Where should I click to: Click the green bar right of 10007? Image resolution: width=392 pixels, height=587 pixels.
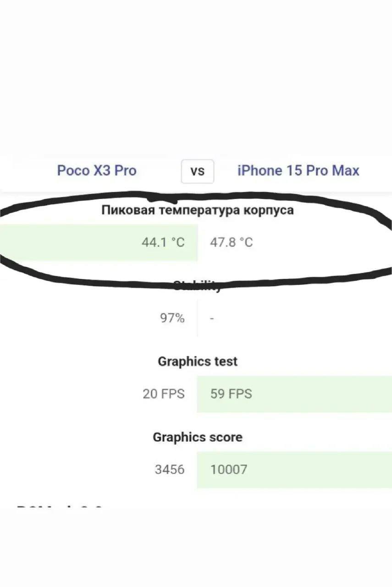[321, 470]
